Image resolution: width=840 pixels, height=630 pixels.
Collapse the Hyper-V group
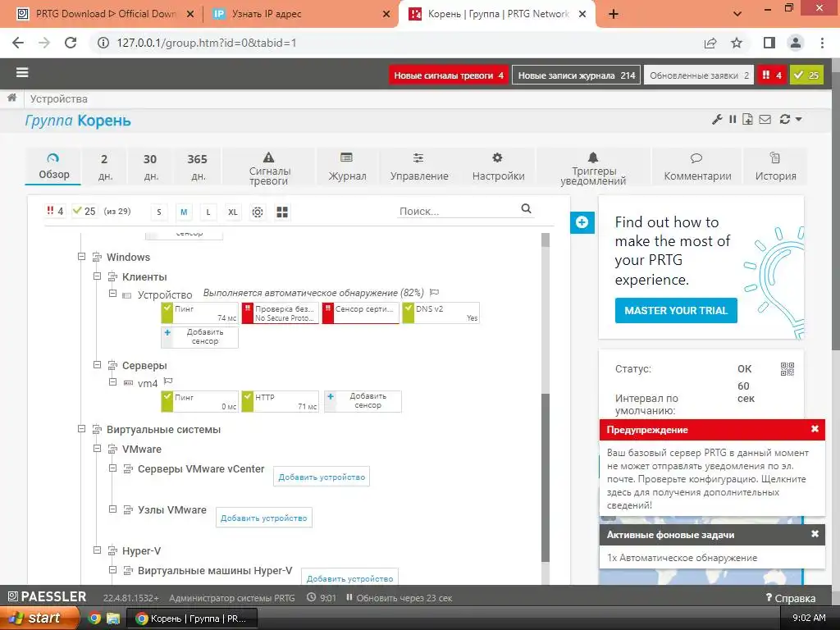pyautogui.click(x=97, y=550)
